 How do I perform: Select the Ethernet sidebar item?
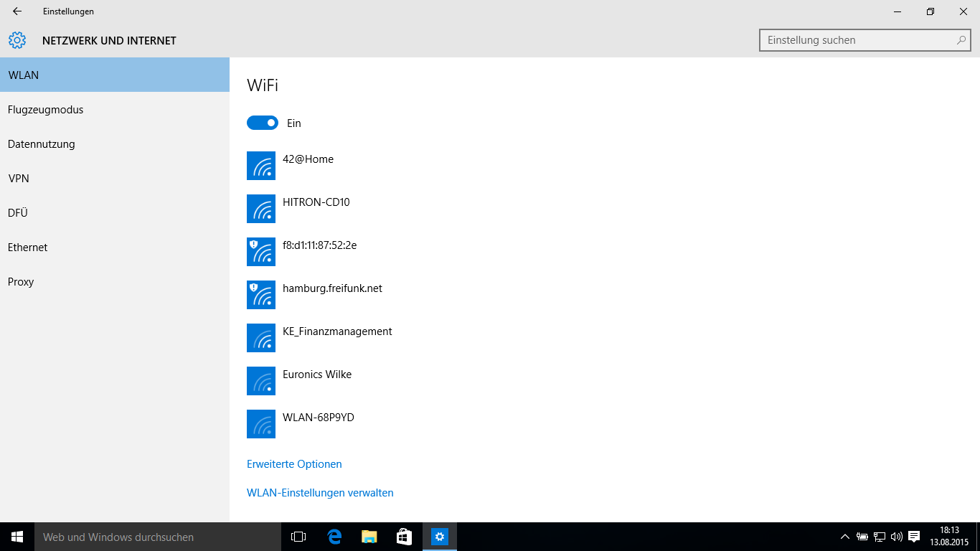point(28,248)
